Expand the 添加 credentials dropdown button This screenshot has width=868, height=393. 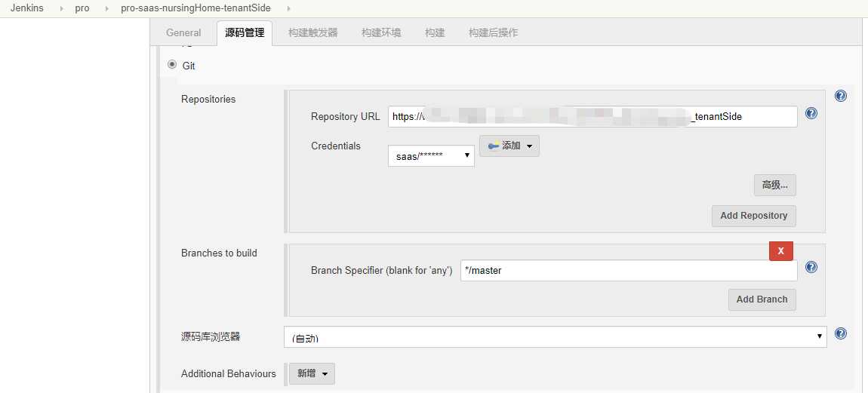click(x=509, y=146)
